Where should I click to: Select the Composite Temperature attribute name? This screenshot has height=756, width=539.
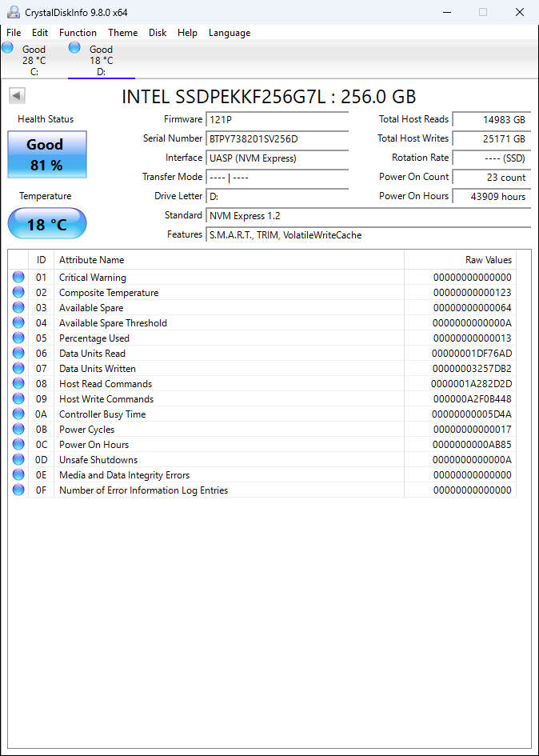pyautogui.click(x=109, y=293)
